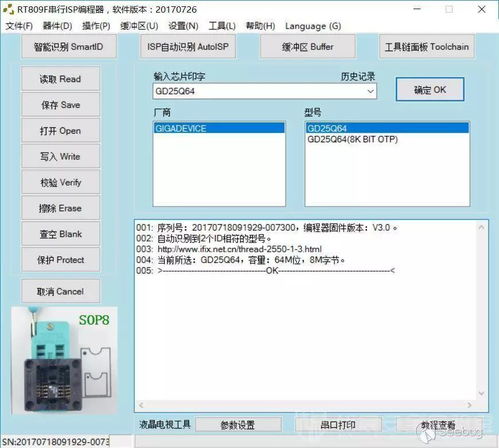Click the SOP8 adapter socket image

pyautogui.click(x=64, y=360)
